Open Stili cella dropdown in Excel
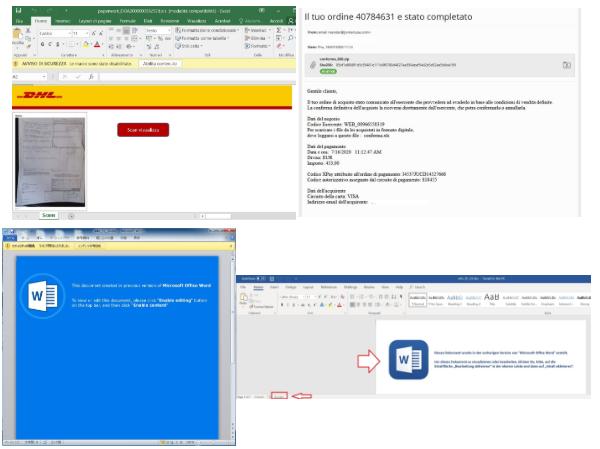600x449 pixels. click(x=189, y=46)
